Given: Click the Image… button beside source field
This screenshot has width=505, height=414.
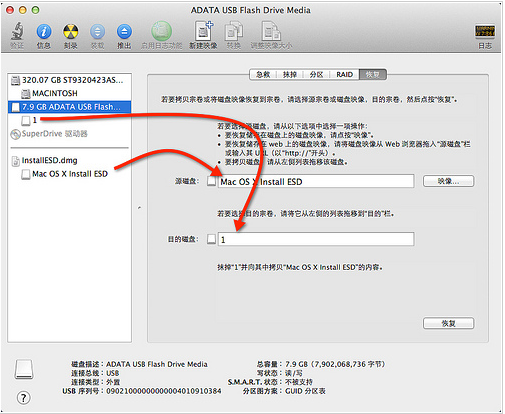Looking at the screenshot, I should point(448,181).
